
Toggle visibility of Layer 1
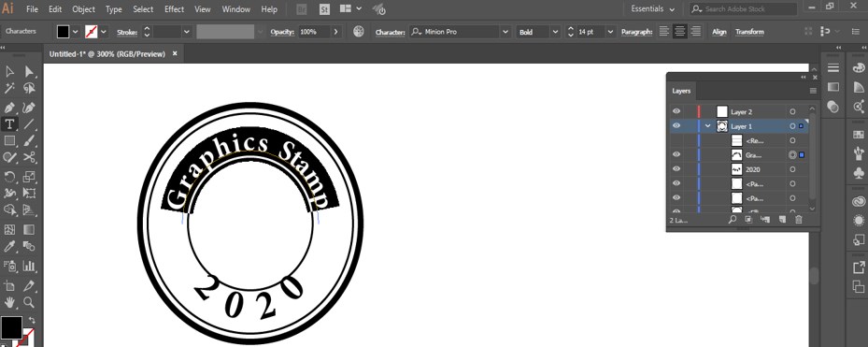(x=676, y=126)
